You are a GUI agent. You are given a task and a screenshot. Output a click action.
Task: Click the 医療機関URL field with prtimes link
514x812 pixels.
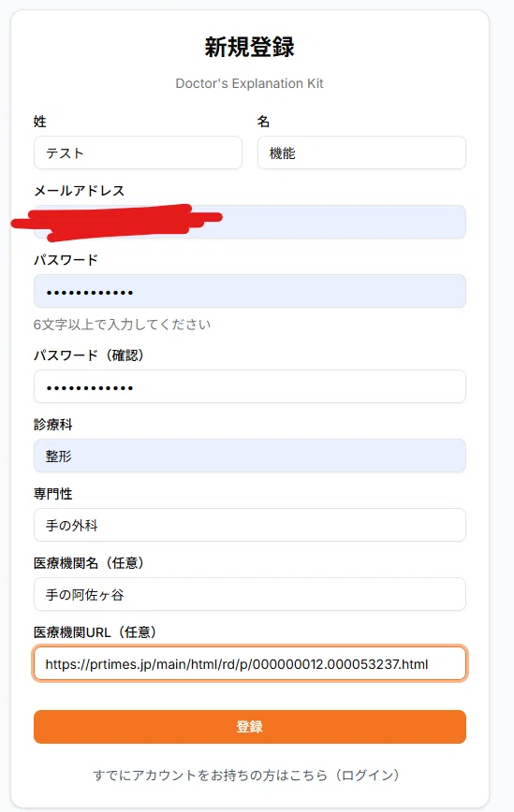click(x=250, y=663)
